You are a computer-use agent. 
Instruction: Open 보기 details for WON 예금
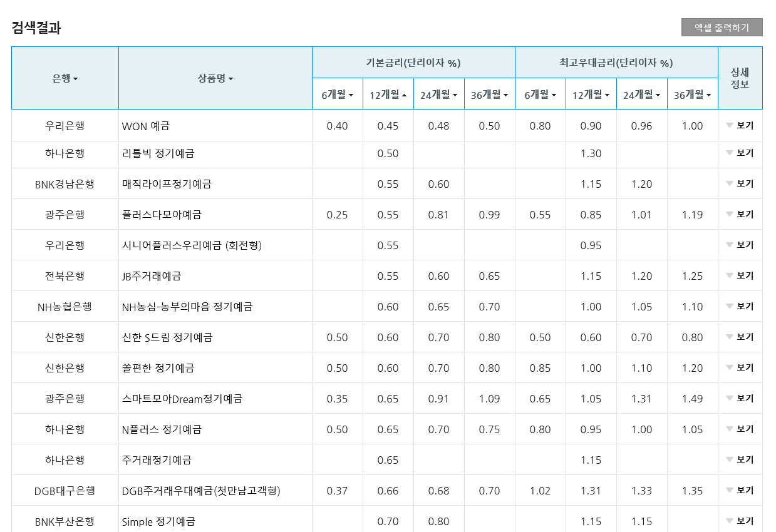740,125
